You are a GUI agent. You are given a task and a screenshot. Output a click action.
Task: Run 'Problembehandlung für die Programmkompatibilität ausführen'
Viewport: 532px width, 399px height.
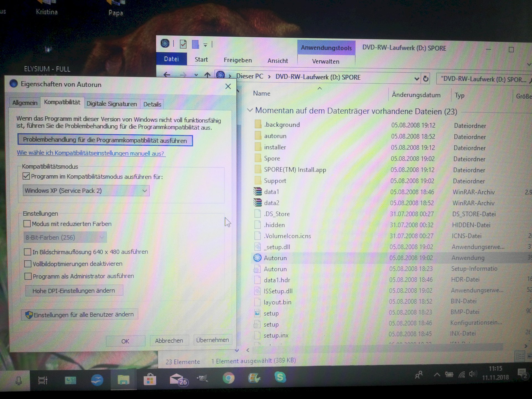[x=105, y=140]
